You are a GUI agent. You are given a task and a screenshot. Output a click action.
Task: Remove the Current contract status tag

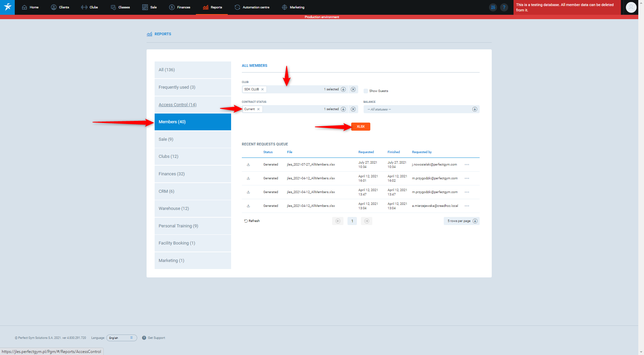coord(259,109)
